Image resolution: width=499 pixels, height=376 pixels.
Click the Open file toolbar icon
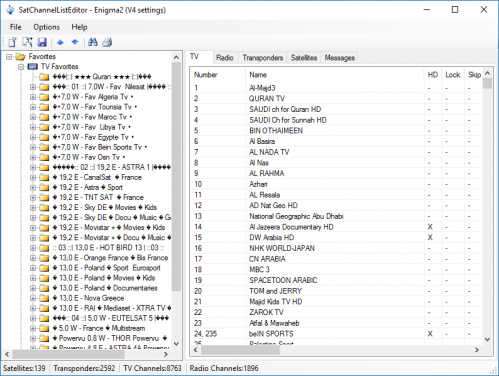(x=27, y=42)
